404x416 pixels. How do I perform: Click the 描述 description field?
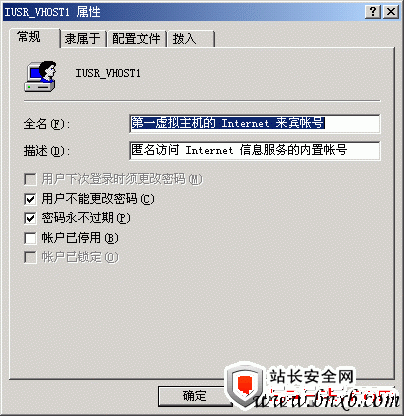click(255, 150)
